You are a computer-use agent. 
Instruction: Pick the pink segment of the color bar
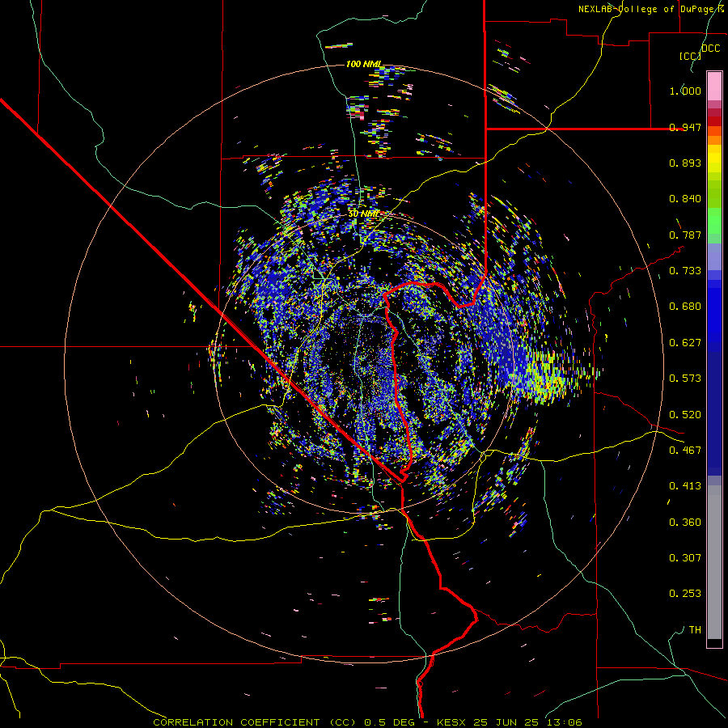[714, 87]
